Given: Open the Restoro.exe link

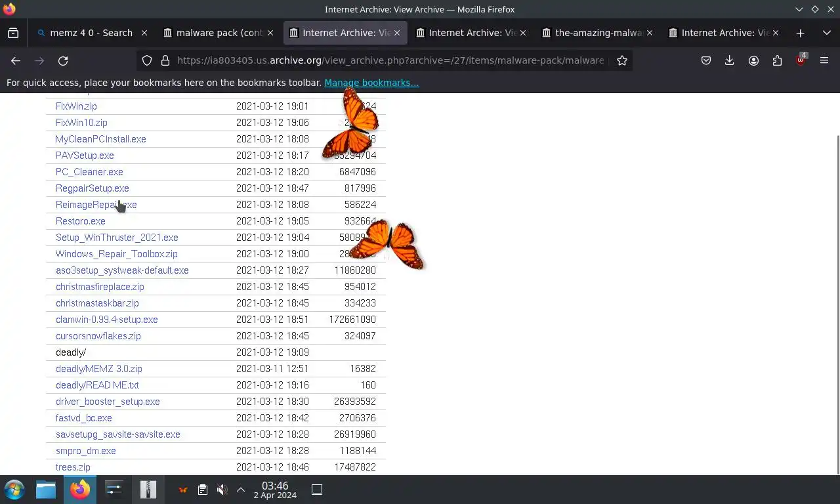Looking at the screenshot, I should pyautogui.click(x=81, y=221).
